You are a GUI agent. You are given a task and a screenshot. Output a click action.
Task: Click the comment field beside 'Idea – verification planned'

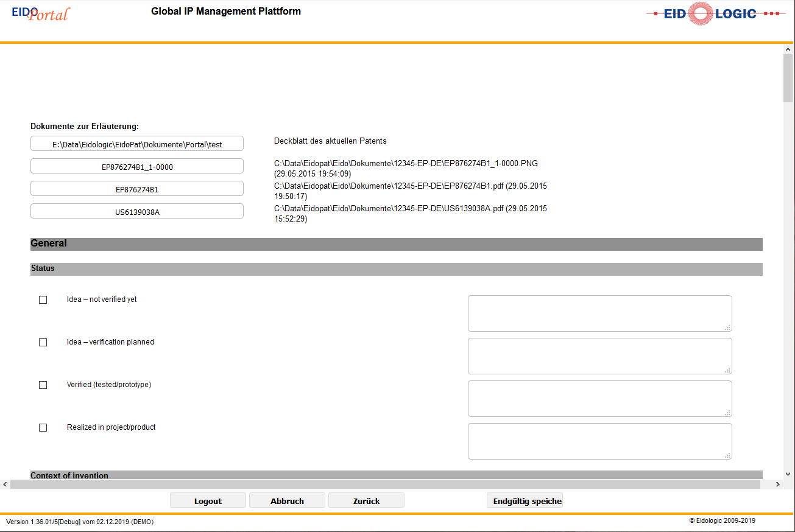599,356
